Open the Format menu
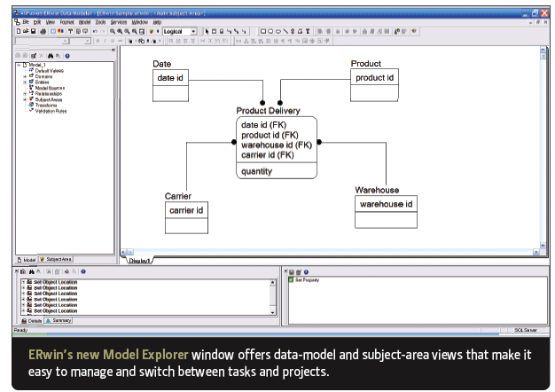 (66, 22)
